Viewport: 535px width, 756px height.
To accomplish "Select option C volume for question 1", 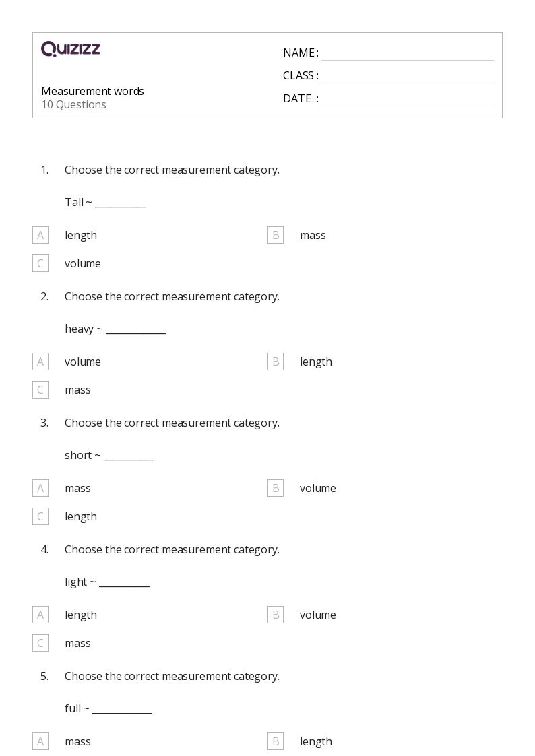I will [40, 263].
